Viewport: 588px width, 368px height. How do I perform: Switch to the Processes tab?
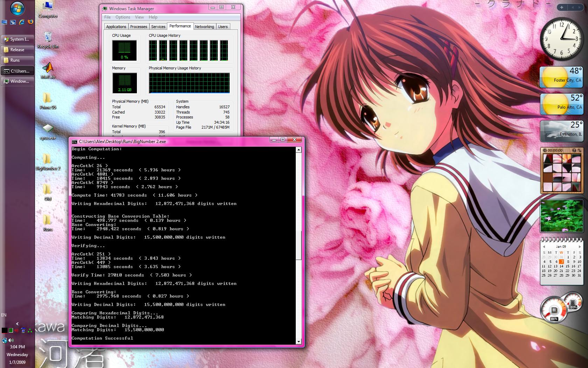(x=139, y=27)
